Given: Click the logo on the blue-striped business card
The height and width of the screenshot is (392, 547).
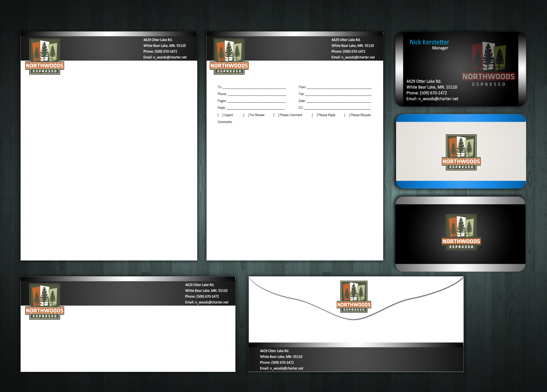Looking at the screenshot, I should coord(461,152).
